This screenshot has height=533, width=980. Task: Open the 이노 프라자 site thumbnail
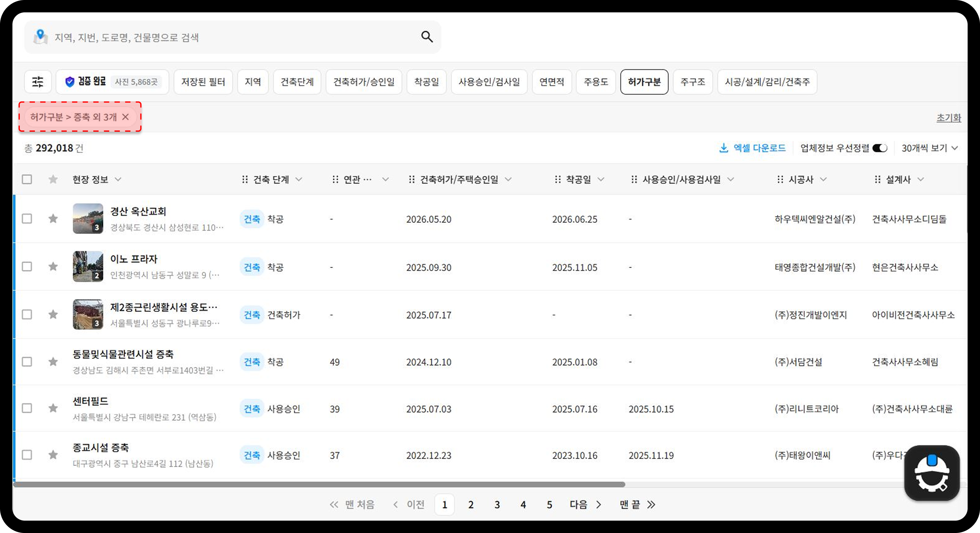[88, 266]
